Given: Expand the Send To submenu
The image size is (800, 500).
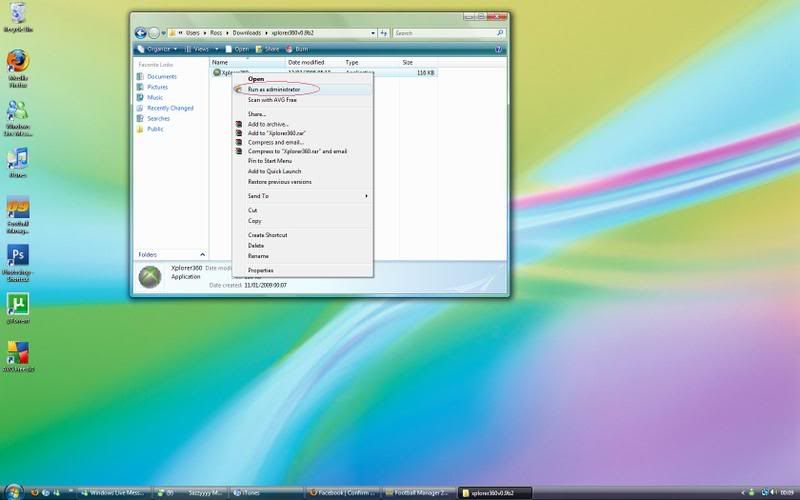Looking at the screenshot, I should tap(303, 196).
